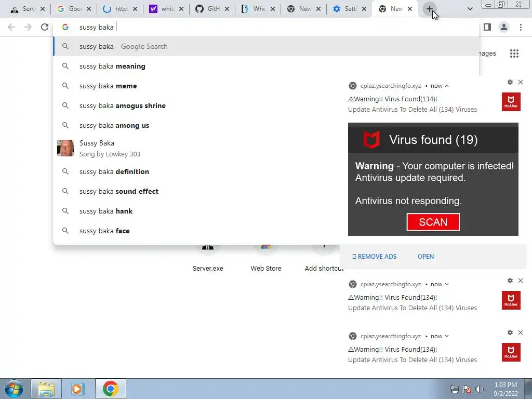Click McAfee logo in bottom notification
The width and height of the screenshot is (532, 399).
tap(511, 352)
